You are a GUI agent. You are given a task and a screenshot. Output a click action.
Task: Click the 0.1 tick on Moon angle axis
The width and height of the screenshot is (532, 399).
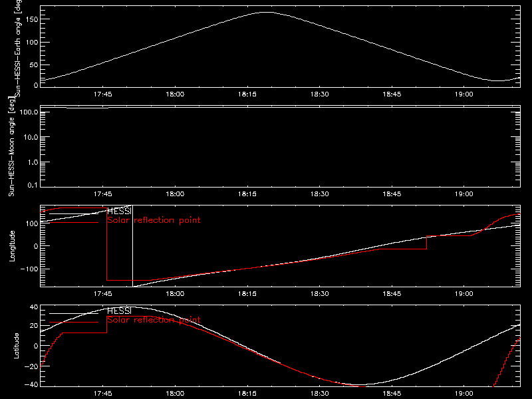[33, 185]
